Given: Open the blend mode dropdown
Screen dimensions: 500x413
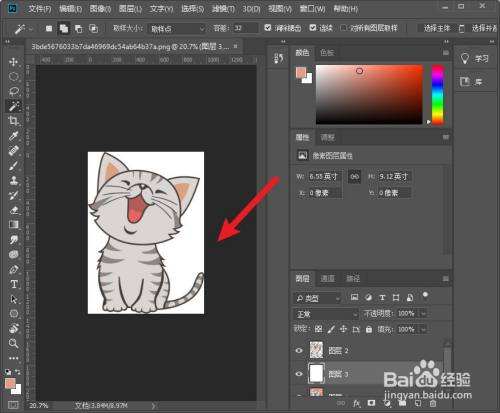Looking at the screenshot, I should 326,314.
